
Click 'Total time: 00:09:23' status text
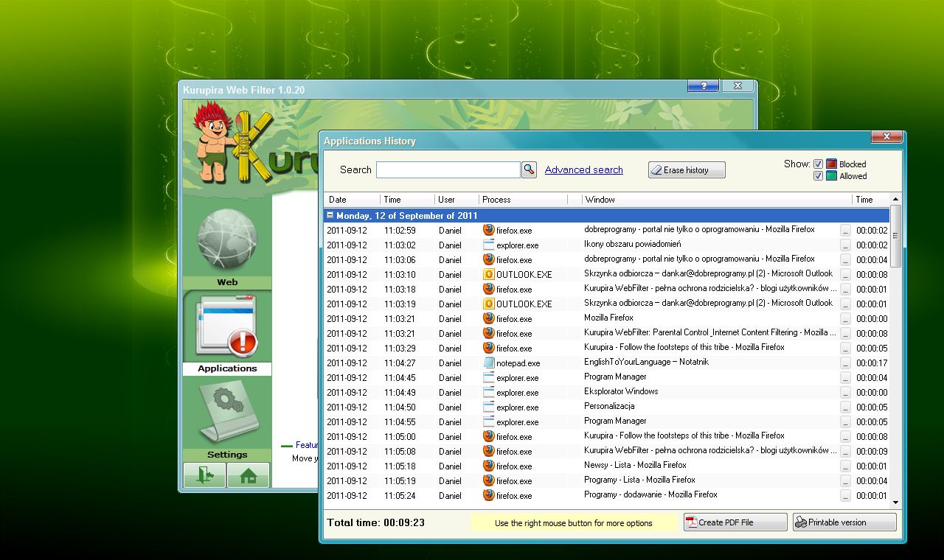click(375, 522)
